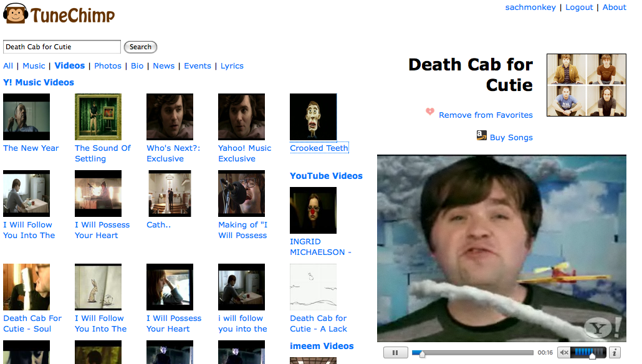
Task: Select the Videos tab
Action: pyautogui.click(x=70, y=66)
